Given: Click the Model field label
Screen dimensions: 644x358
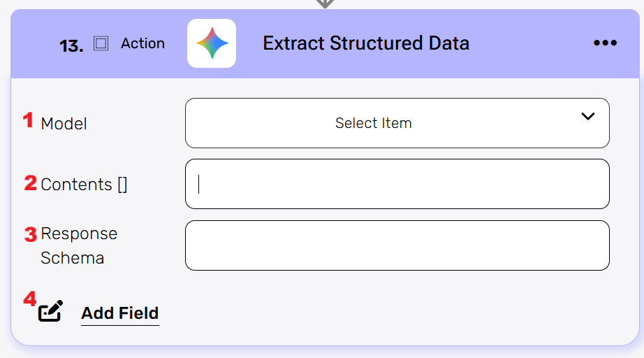Looking at the screenshot, I should pyautogui.click(x=64, y=124).
